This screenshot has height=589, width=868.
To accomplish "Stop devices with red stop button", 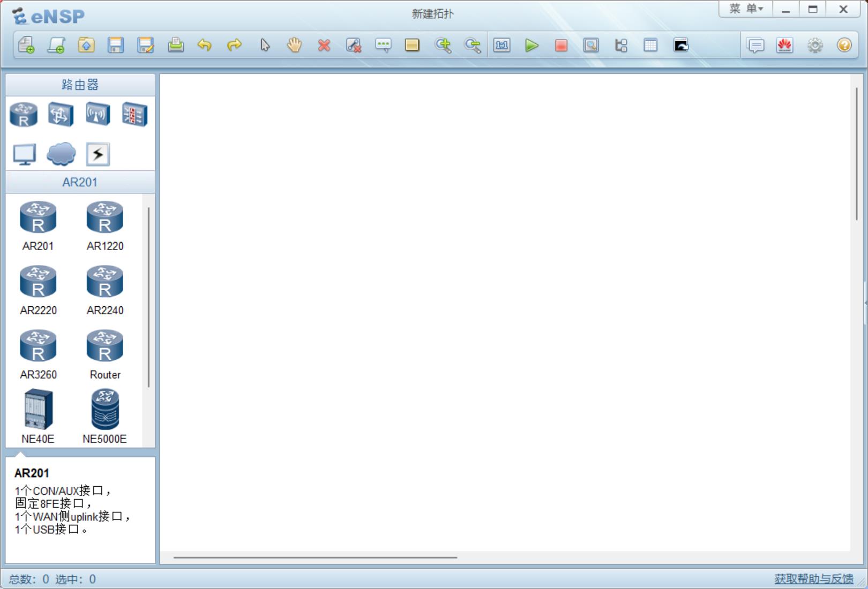I will [561, 45].
